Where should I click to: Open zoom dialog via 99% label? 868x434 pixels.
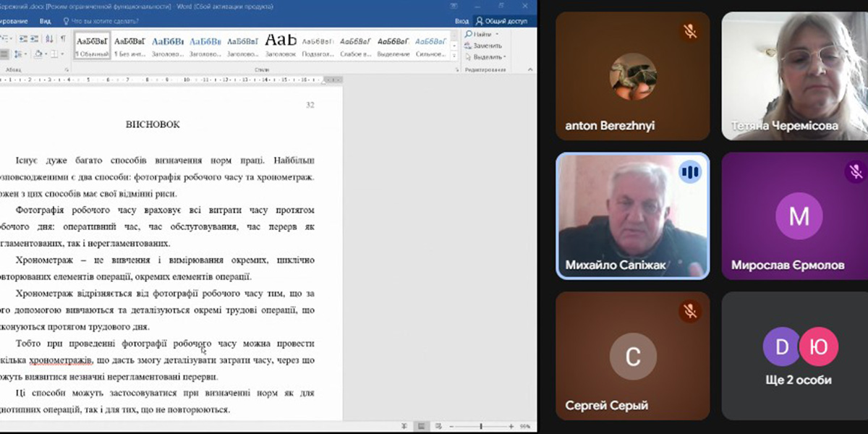tap(525, 426)
